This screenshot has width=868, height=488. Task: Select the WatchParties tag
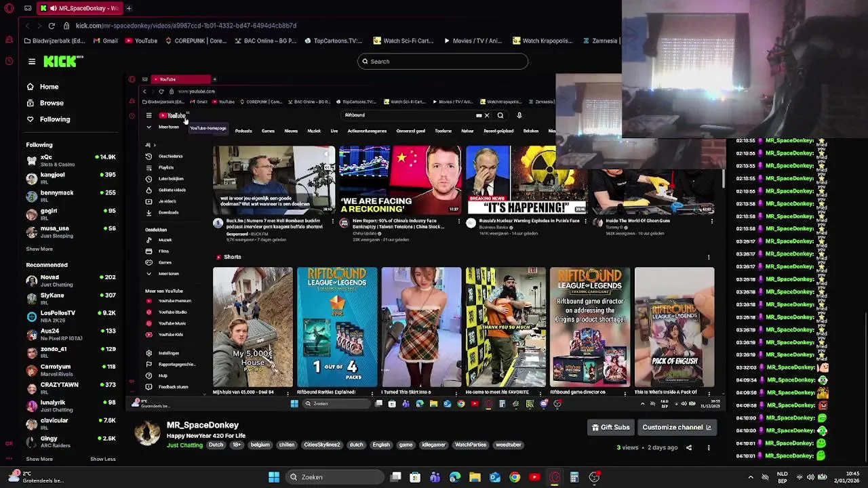coord(471,445)
